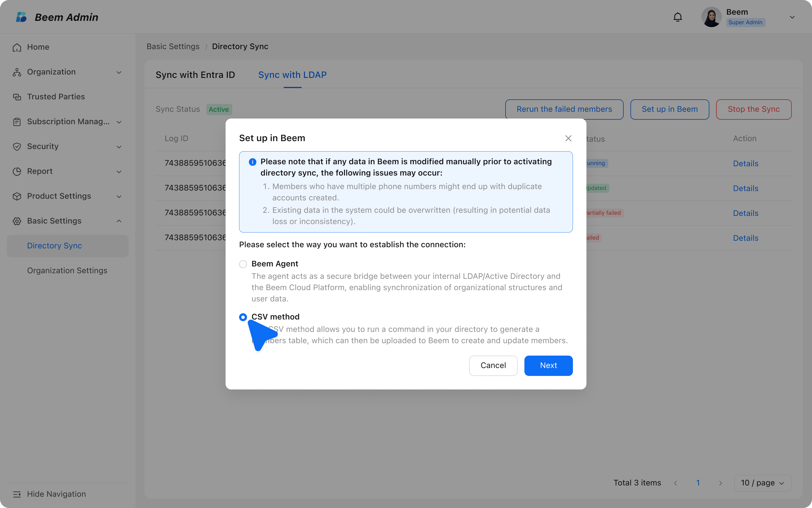The width and height of the screenshot is (812, 508).
Task: Open Organization Settings in the sidebar
Action: coord(67,271)
